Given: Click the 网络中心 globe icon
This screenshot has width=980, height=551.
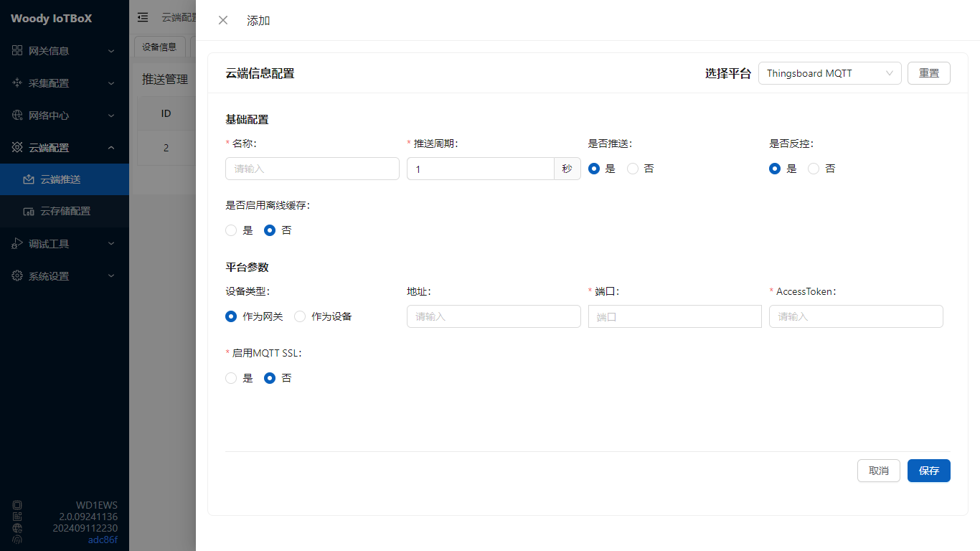Looking at the screenshot, I should (17, 116).
